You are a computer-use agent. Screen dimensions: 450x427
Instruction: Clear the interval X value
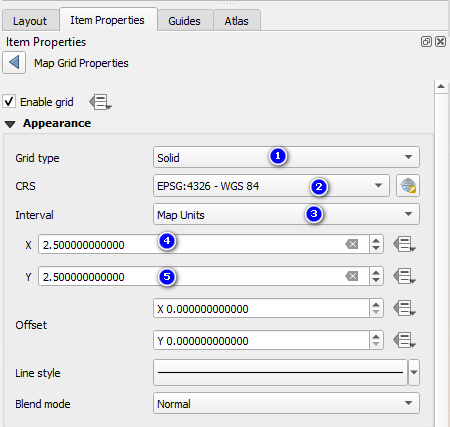click(x=352, y=244)
